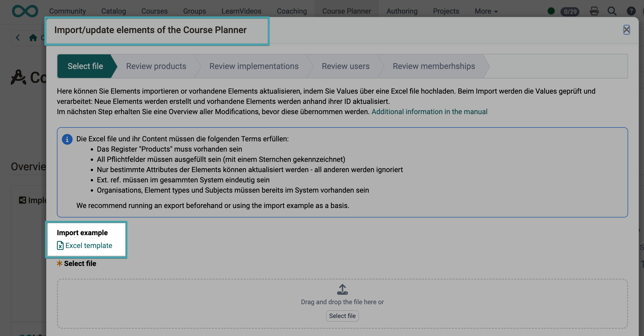Viewport: 644px width, 336px height.
Task: Select the Course Planner navigation tab
Action: (347, 11)
